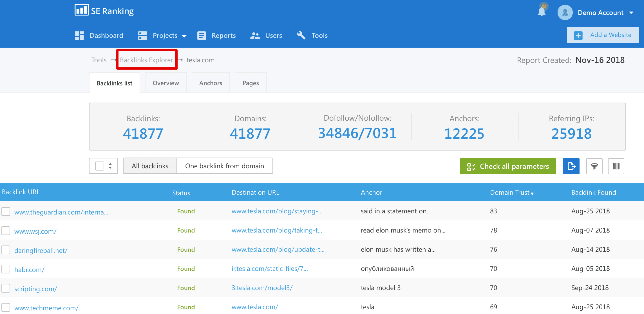Sort by Backlink Found column
Viewport: 644px width, 314px height.
pyautogui.click(x=594, y=192)
